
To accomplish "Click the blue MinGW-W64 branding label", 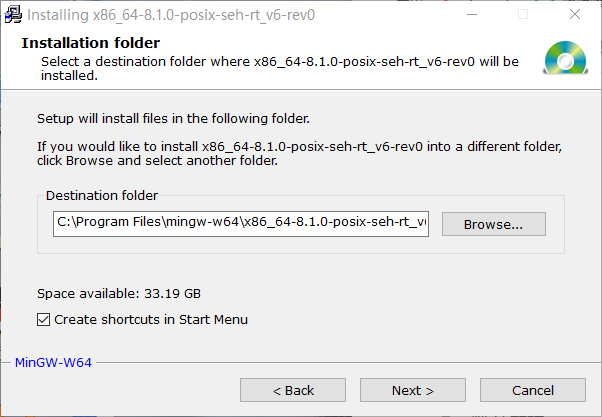I will tap(54, 362).
